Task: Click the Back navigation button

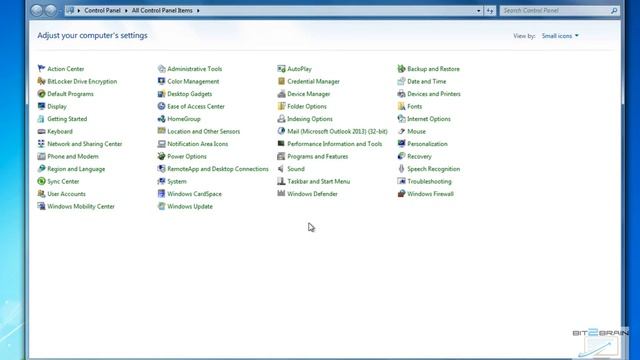Action: 37,11
